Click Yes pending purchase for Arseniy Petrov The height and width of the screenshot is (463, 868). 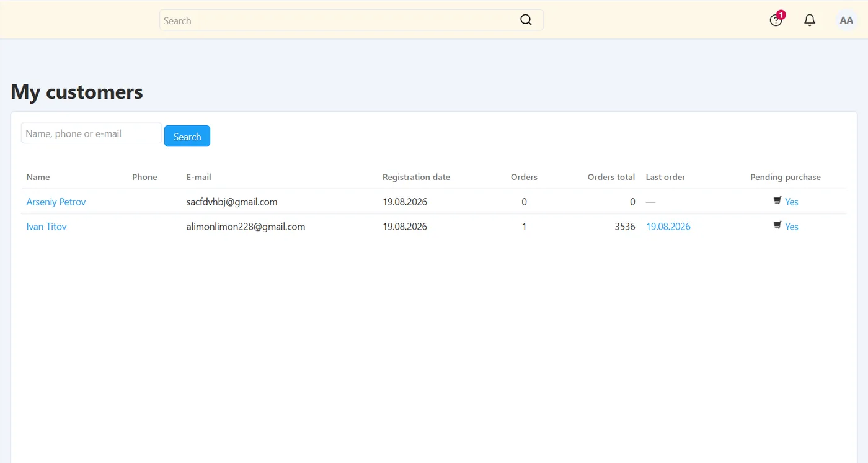point(792,202)
